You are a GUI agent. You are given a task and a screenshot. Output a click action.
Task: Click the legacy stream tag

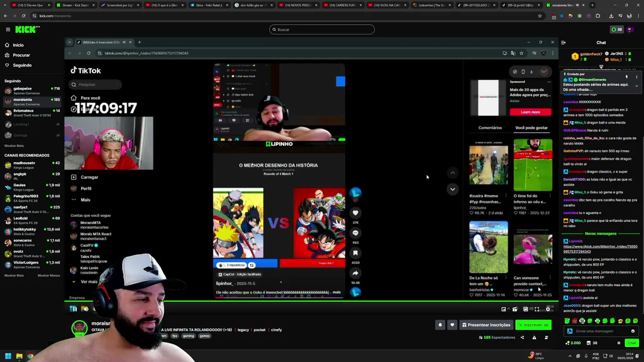[243, 330]
